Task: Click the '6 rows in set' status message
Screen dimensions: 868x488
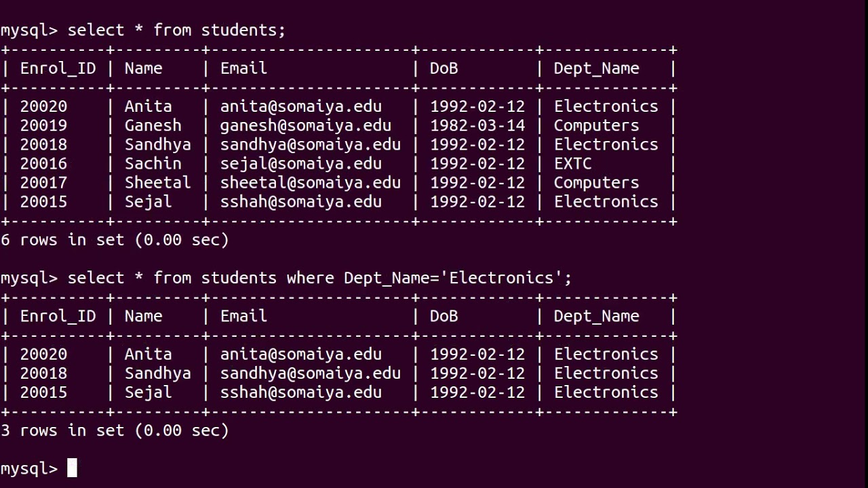Action: click(x=115, y=240)
